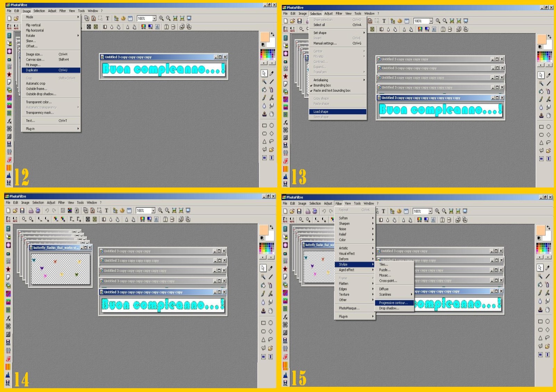Select the Pipette tool in screenshot 13

tap(548, 75)
